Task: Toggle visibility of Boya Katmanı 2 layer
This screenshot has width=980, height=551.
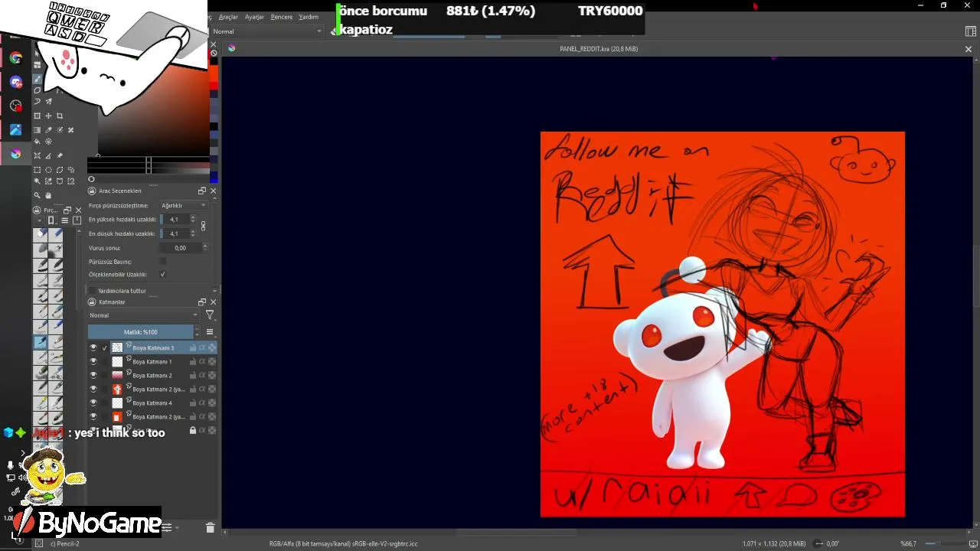Action: (x=93, y=375)
